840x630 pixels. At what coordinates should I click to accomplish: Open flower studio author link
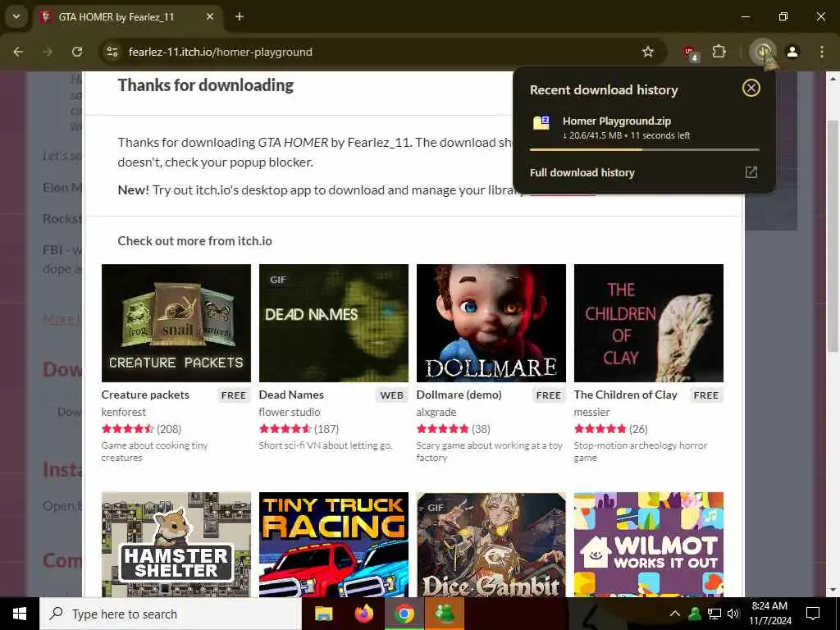(x=290, y=412)
